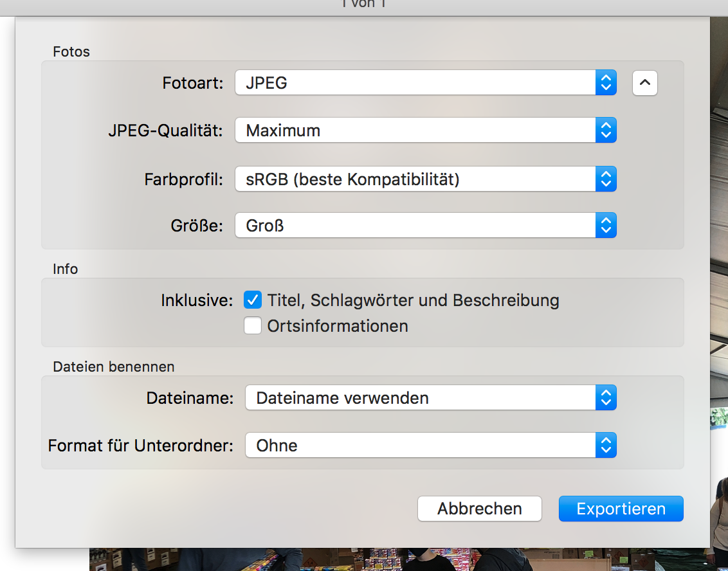Viewport: 728px width, 571px height.
Task: Enable the Ortsinformationen checkbox
Action: click(x=253, y=326)
